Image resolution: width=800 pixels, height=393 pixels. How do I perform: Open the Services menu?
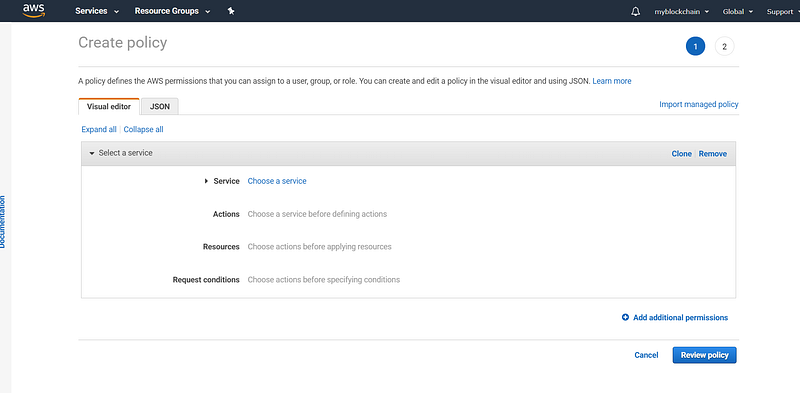point(97,11)
